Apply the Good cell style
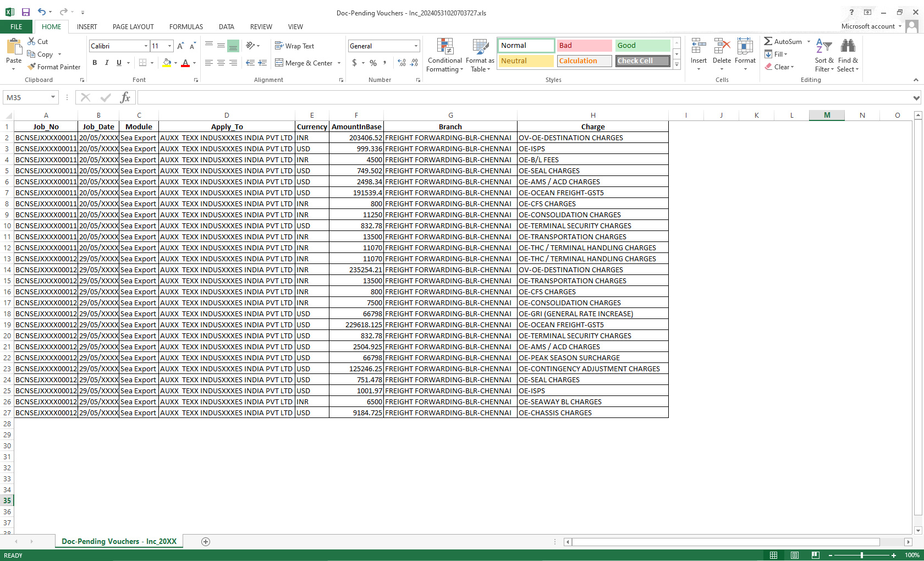924x561 pixels. [x=642, y=46]
